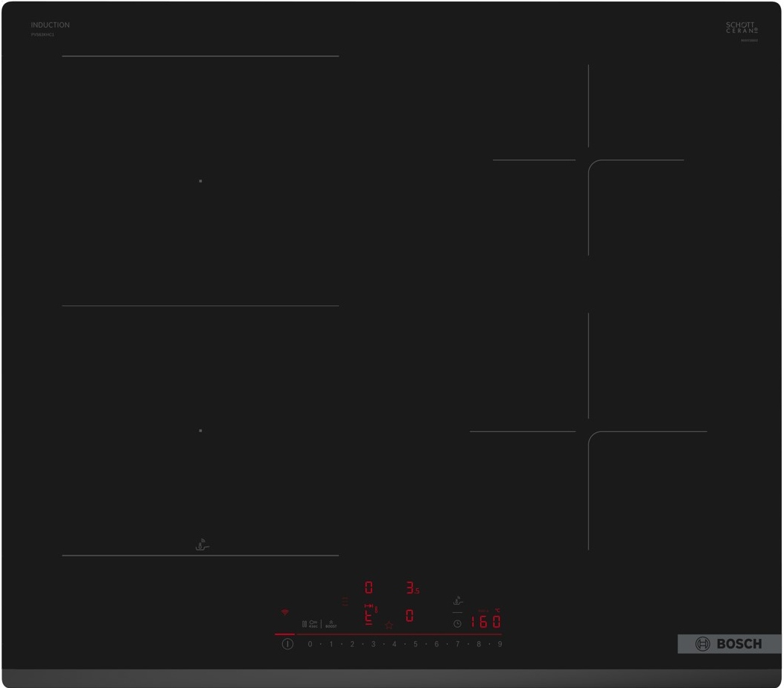
Task: Select the top-left zone display showing 0
Action: (x=369, y=587)
